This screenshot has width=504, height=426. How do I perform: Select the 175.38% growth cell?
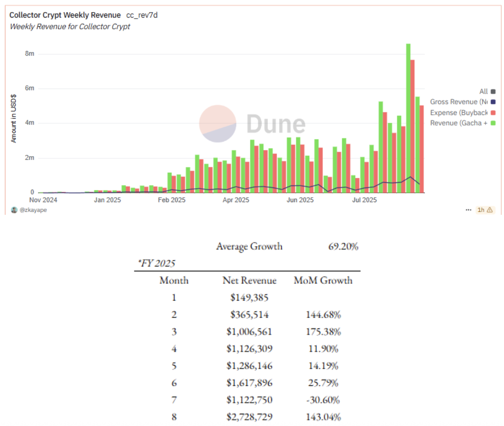coord(323,331)
